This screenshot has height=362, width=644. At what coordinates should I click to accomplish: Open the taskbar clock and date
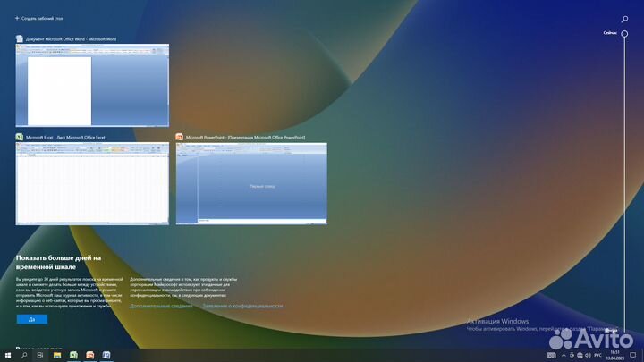pos(614,356)
